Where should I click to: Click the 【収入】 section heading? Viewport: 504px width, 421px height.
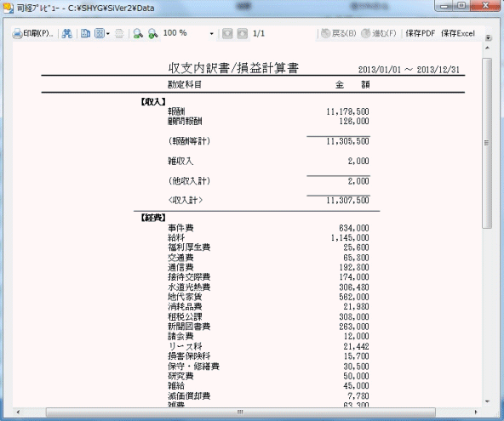click(x=153, y=102)
